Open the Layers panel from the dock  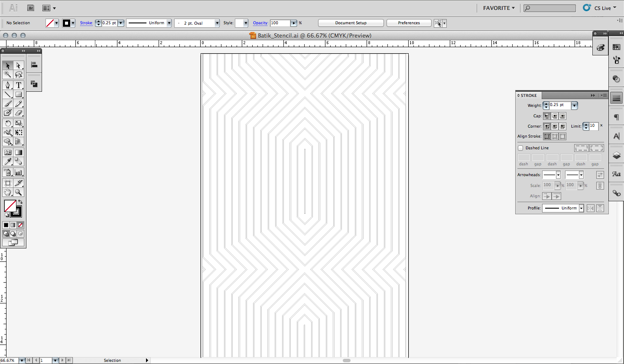[616, 155]
